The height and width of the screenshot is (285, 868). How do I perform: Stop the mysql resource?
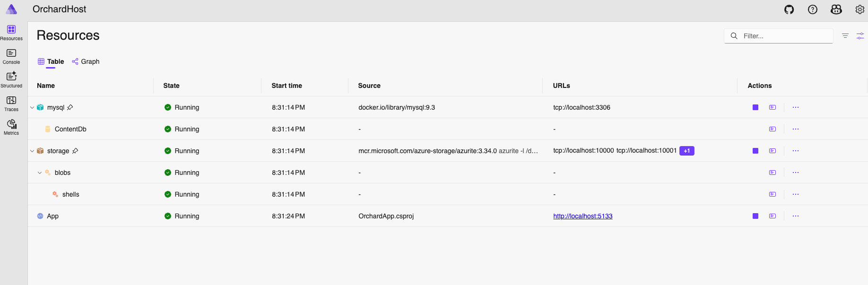(755, 107)
